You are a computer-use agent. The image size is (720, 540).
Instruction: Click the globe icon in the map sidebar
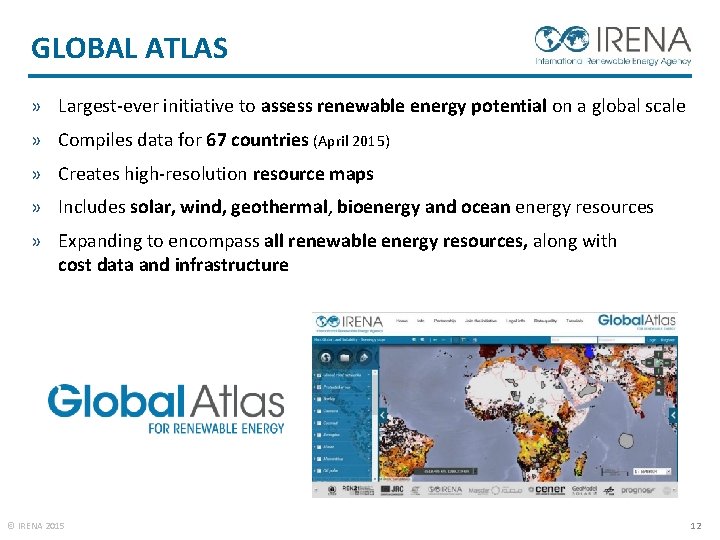coord(326,357)
